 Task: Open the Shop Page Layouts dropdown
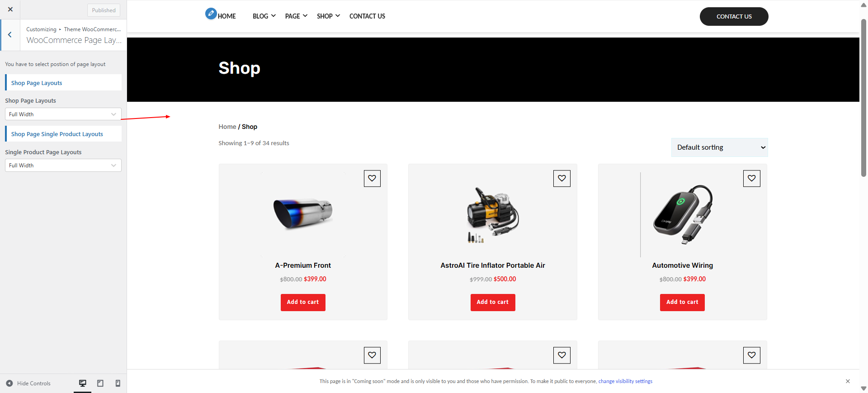[x=63, y=114]
